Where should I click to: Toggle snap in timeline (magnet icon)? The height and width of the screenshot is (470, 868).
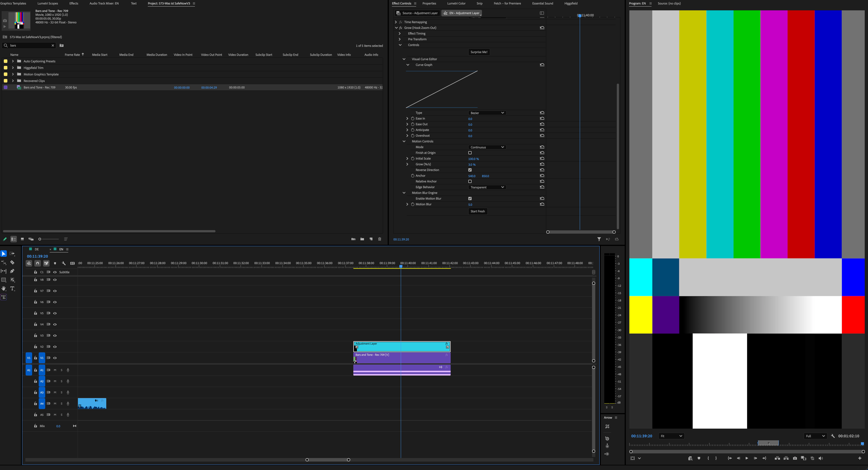37,263
